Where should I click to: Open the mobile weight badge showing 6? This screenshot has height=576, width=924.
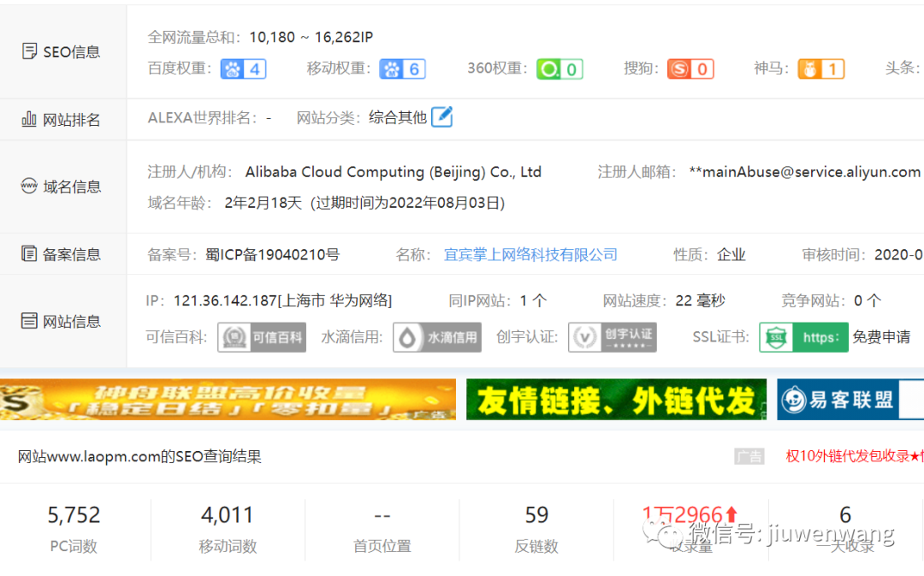click(x=402, y=69)
